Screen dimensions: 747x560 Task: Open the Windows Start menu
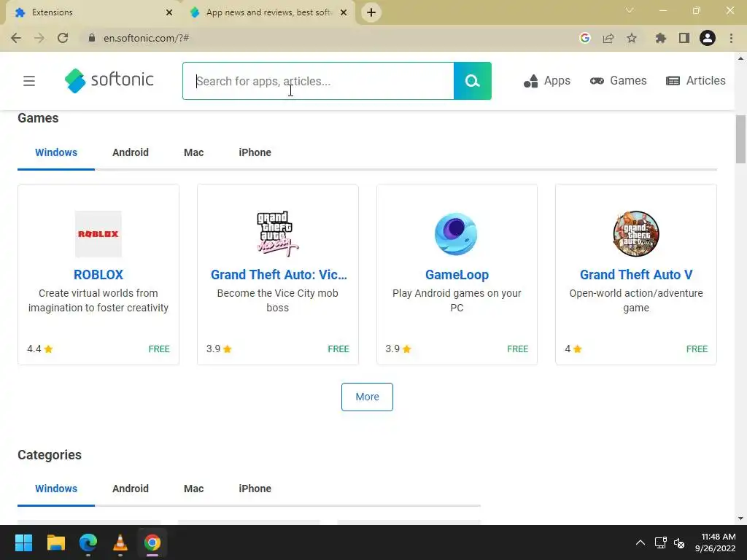23,542
